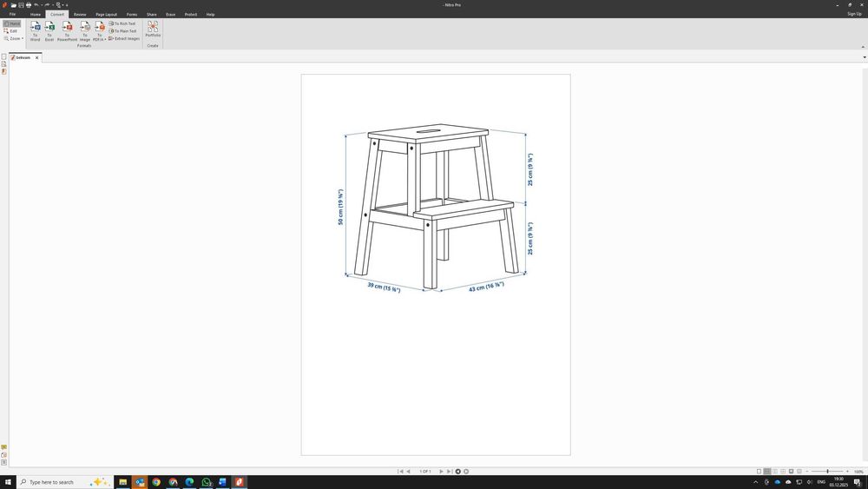Viewport: 868px width, 489px height.
Task: Open the Windows Start menu
Action: [8, 482]
